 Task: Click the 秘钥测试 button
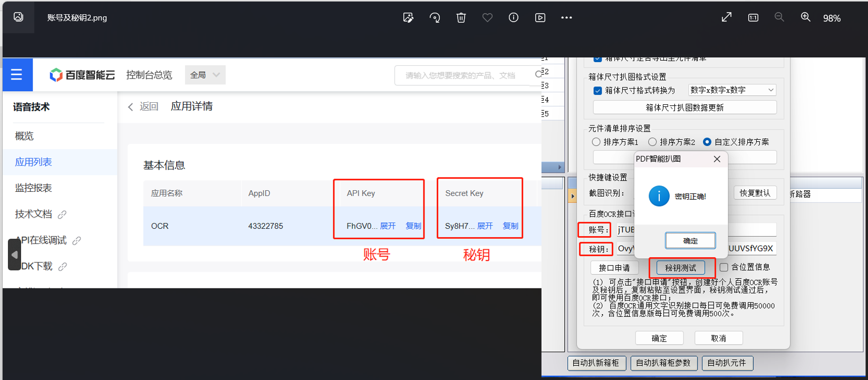coord(681,268)
